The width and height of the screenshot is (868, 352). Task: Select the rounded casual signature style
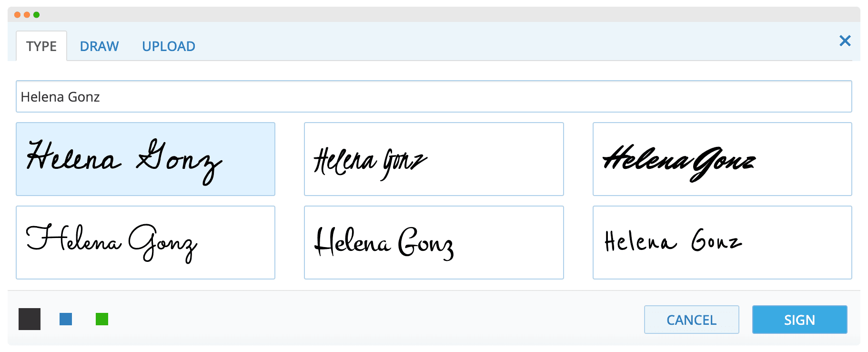point(434,242)
